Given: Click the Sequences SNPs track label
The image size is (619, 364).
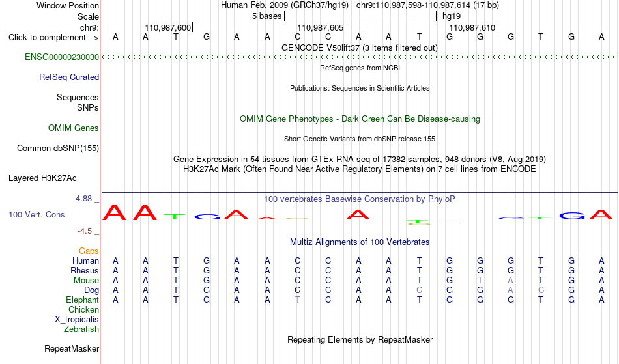Looking at the screenshot, I should 78,102.
